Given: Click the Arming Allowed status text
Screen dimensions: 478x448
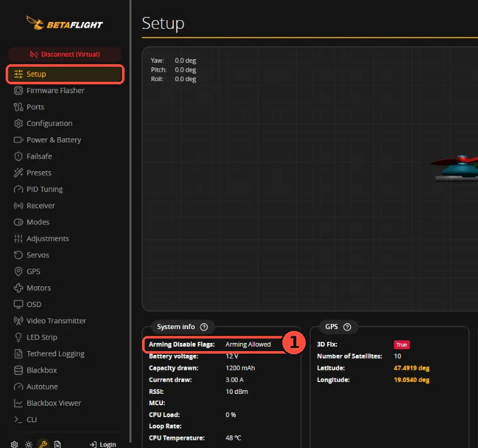Looking at the screenshot, I should (248, 344).
